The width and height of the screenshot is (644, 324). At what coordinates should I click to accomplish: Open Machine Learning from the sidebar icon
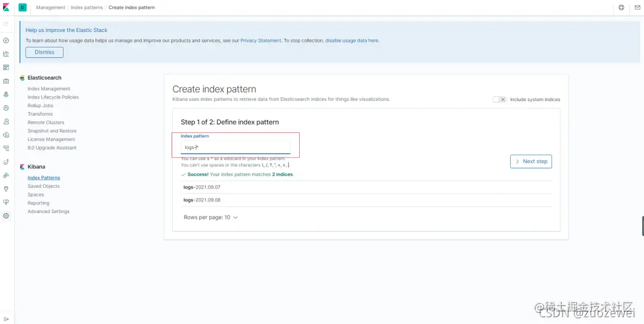pyautogui.click(x=6, y=108)
